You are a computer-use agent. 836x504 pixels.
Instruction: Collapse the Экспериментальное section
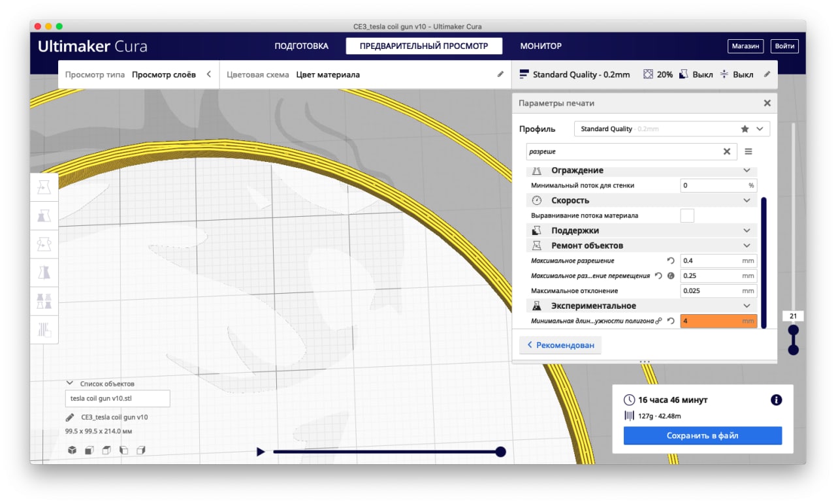point(747,306)
